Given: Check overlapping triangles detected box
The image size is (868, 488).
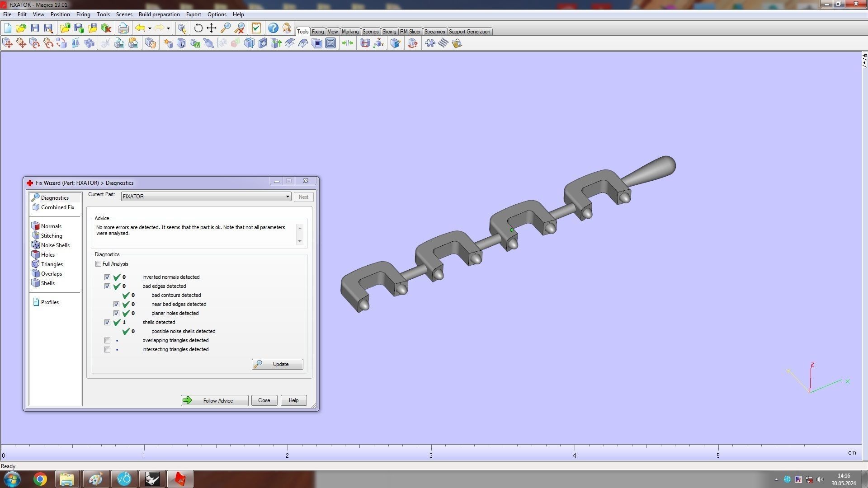Looking at the screenshot, I should (107, 340).
